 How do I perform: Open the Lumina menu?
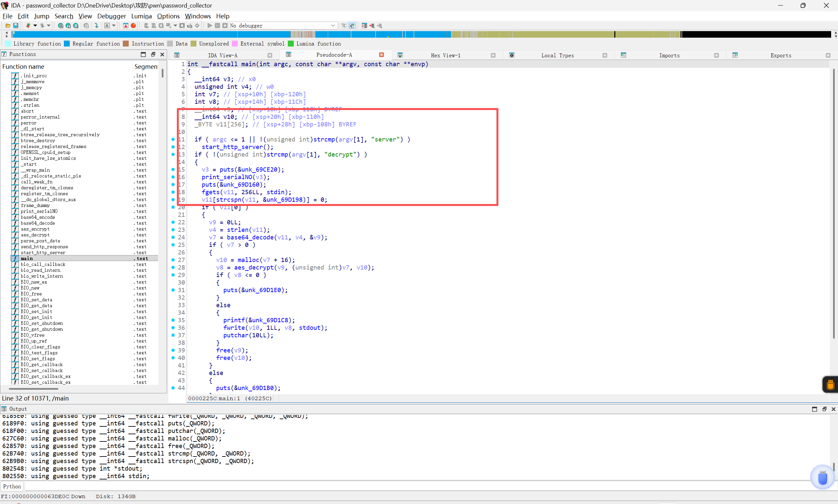pyautogui.click(x=141, y=16)
